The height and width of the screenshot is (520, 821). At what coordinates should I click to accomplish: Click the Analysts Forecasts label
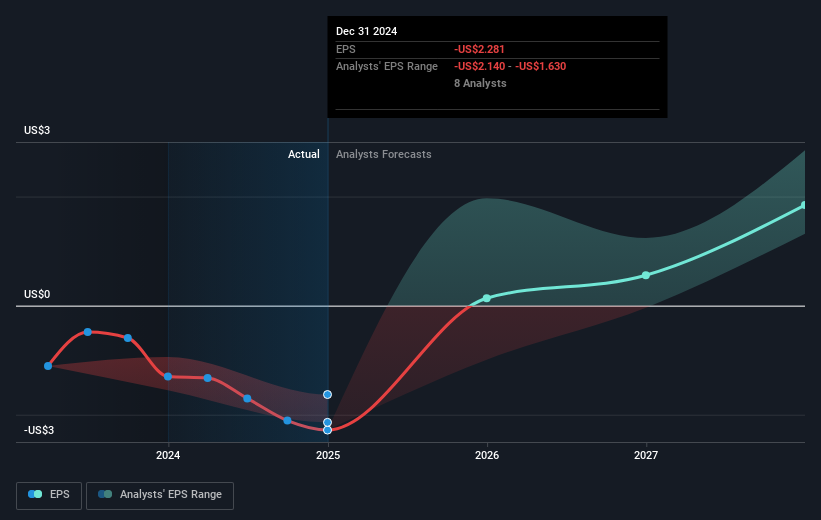[384, 154]
